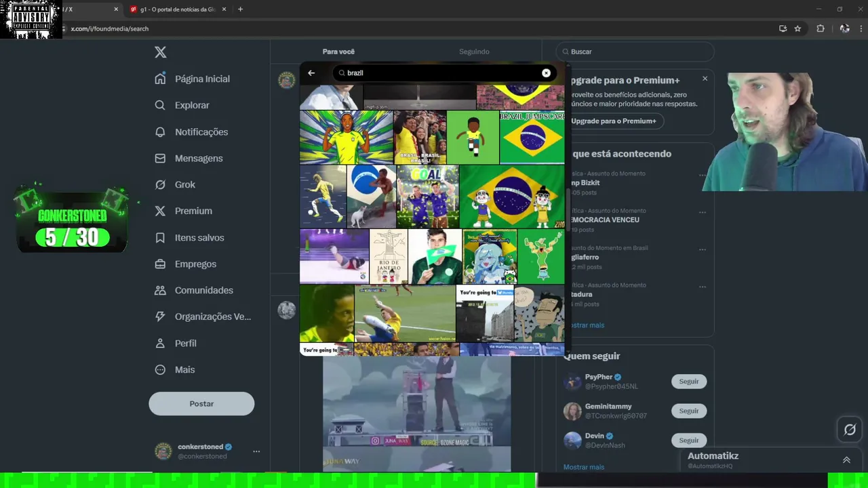Screen dimensions: 868x488
Task: Open the browser menu three dots
Action: 862,28
